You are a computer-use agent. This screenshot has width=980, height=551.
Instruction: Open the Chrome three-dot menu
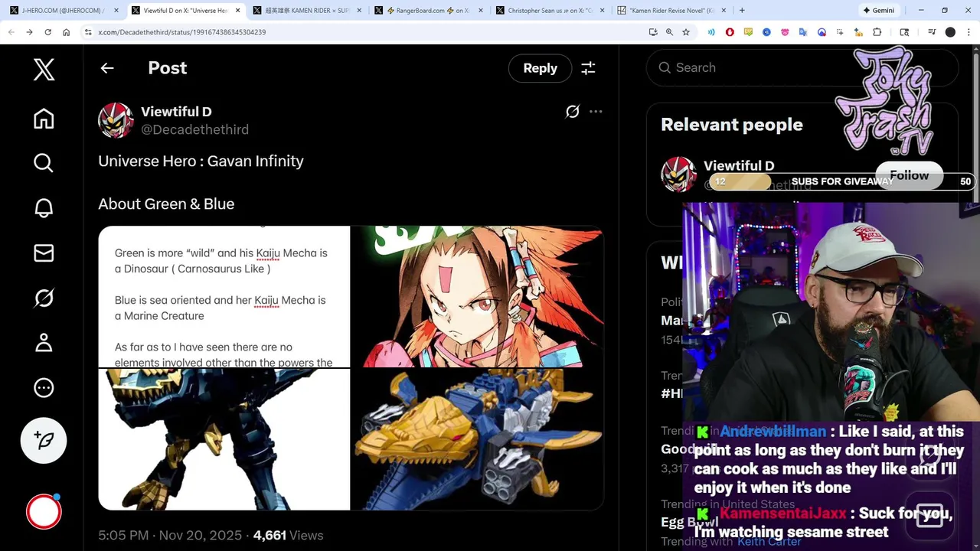tap(969, 32)
